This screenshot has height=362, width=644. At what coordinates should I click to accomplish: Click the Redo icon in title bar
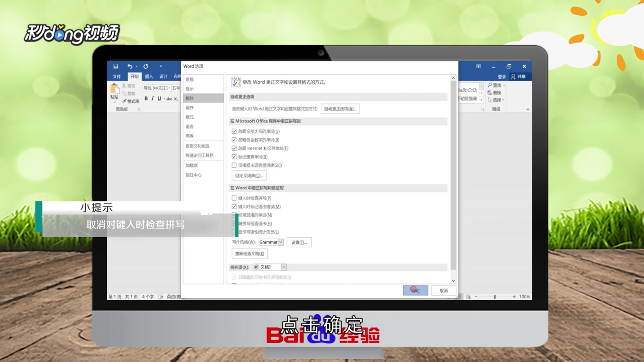click(146, 66)
